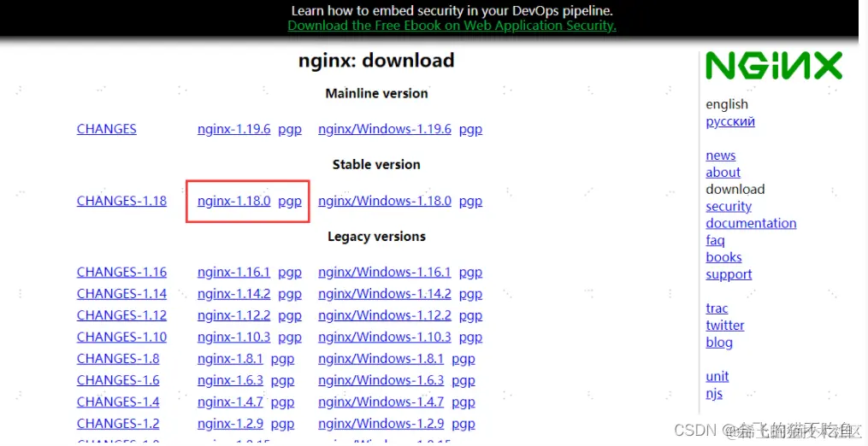Open pgp signature for nginx/Windows-1.8.1
868x446 pixels.
click(x=464, y=360)
